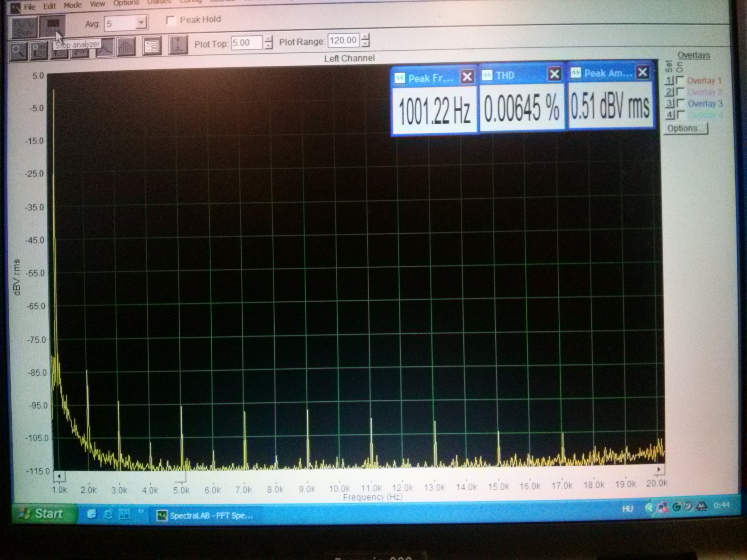Open the settings panel toolbar icon
Viewport: 747px width, 560px height.
coord(152,46)
